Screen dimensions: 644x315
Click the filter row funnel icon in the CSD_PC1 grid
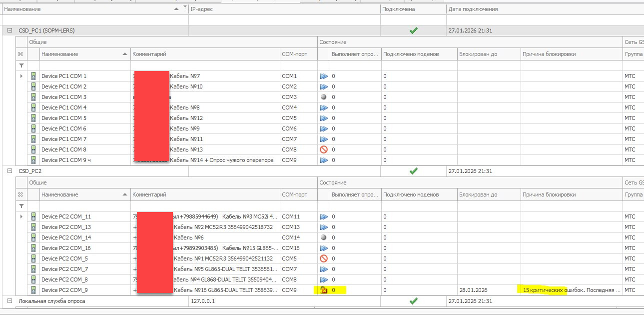pos(21,65)
